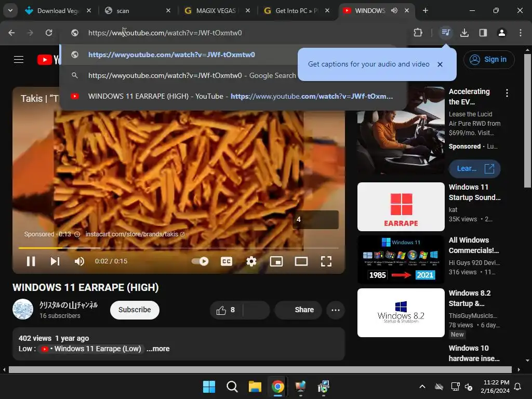
Task: Pick the WINDOWS 11 EARRAPE YouTube suggestion
Action: tap(233, 96)
